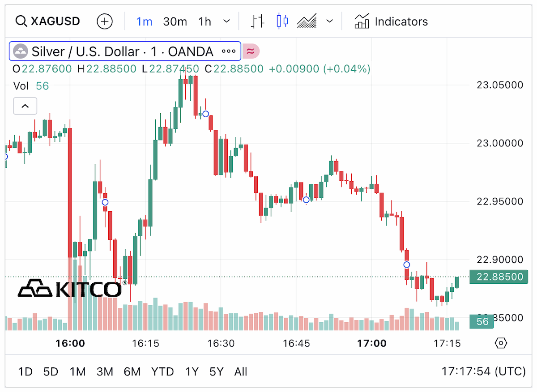Screen dimensions: 537x392
Task: Open the three-dot legend options menu
Action: [x=229, y=51]
